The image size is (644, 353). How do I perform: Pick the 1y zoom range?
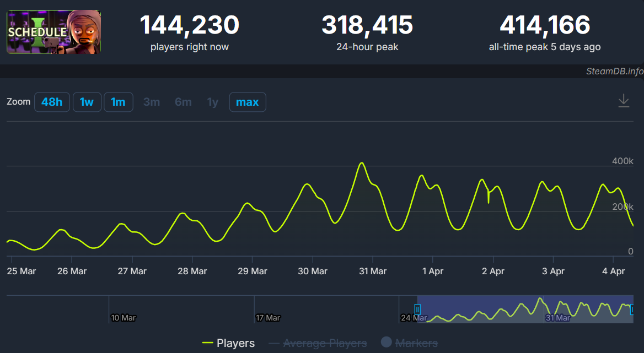coord(213,102)
